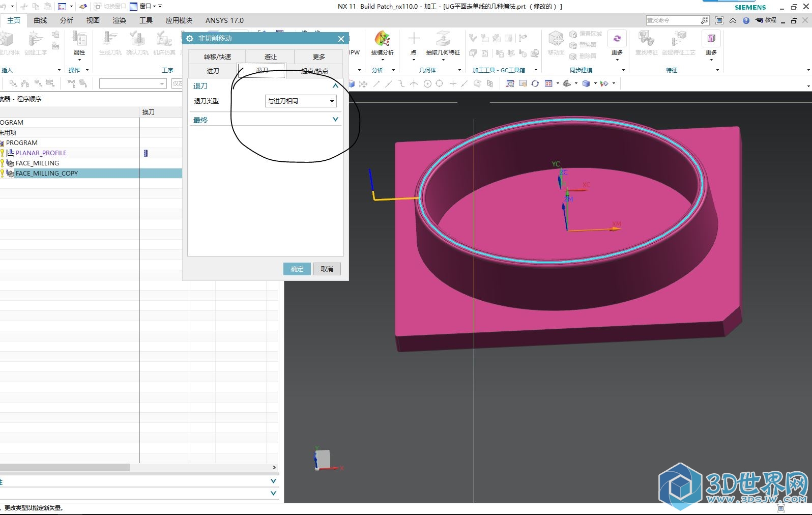
Task: Expand the 插入 group dropdown arrow
Action: pos(59,70)
